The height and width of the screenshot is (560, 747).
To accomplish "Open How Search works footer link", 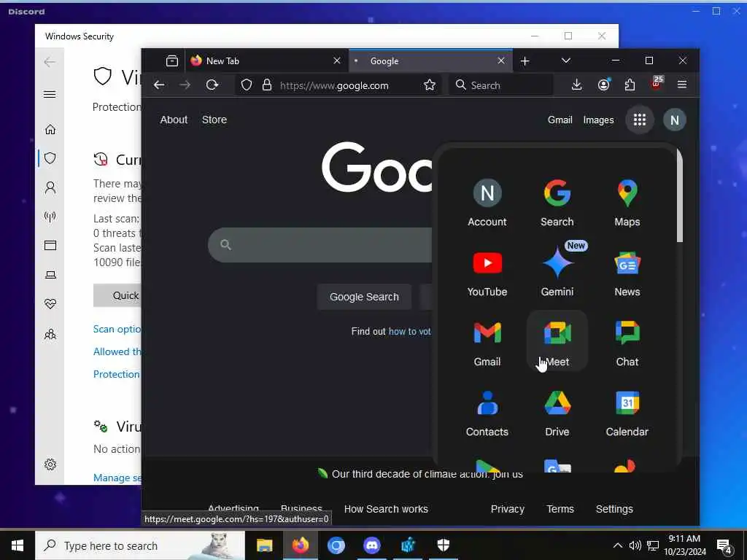I will (x=386, y=509).
